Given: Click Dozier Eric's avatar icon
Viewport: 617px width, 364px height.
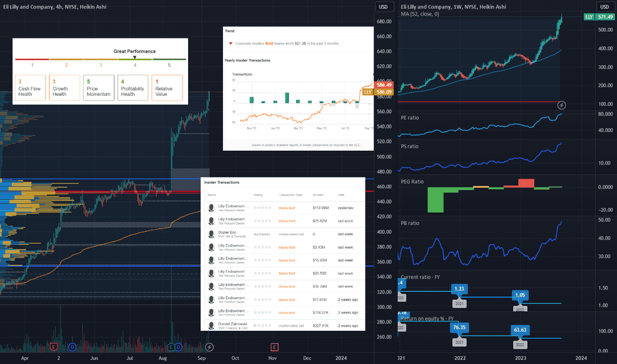Looking at the screenshot, I should [x=211, y=234].
